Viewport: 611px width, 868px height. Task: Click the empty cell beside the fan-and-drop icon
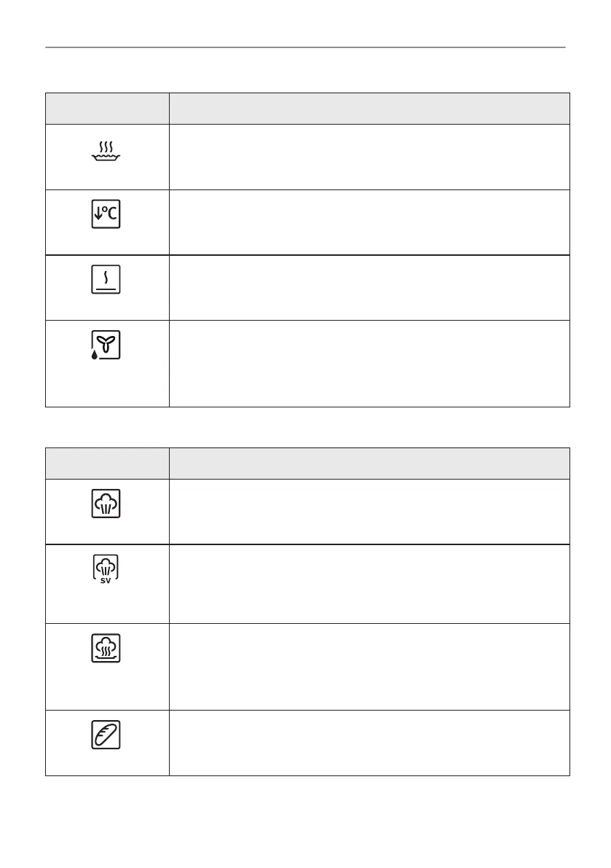click(x=368, y=363)
